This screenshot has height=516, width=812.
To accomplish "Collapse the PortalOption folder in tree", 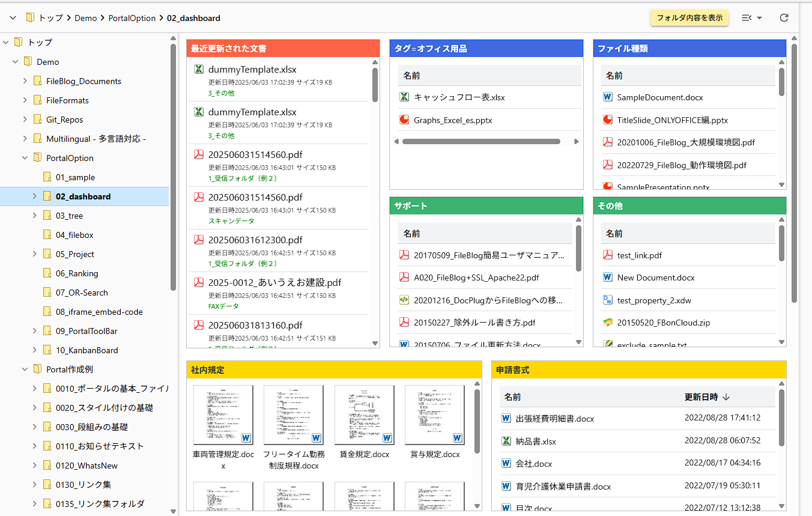I will tap(25, 158).
